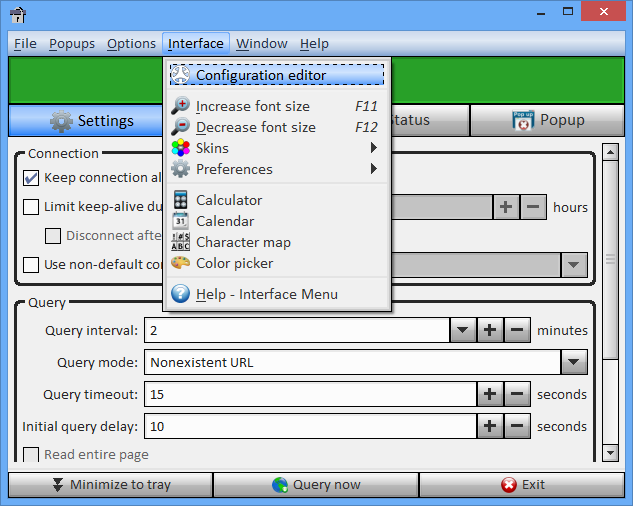Image resolution: width=633 pixels, height=506 pixels.
Task: Open Character map from the menu
Action: click(x=277, y=242)
